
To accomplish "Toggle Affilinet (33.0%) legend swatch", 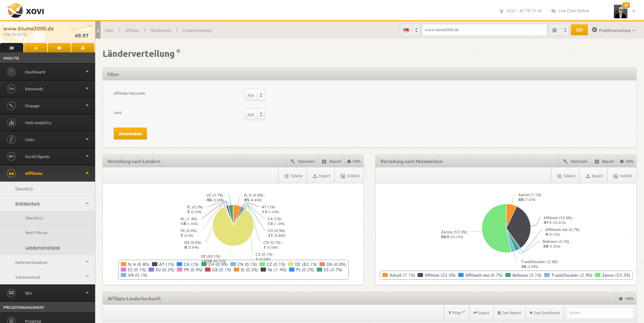I will [420, 275].
